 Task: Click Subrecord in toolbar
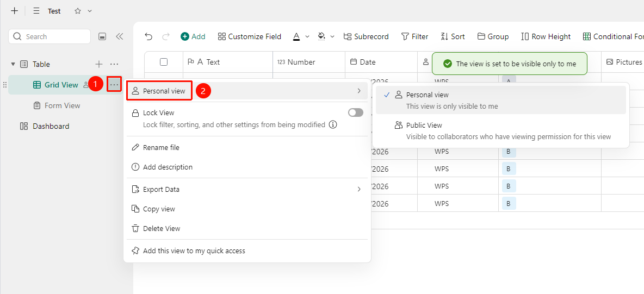point(366,36)
